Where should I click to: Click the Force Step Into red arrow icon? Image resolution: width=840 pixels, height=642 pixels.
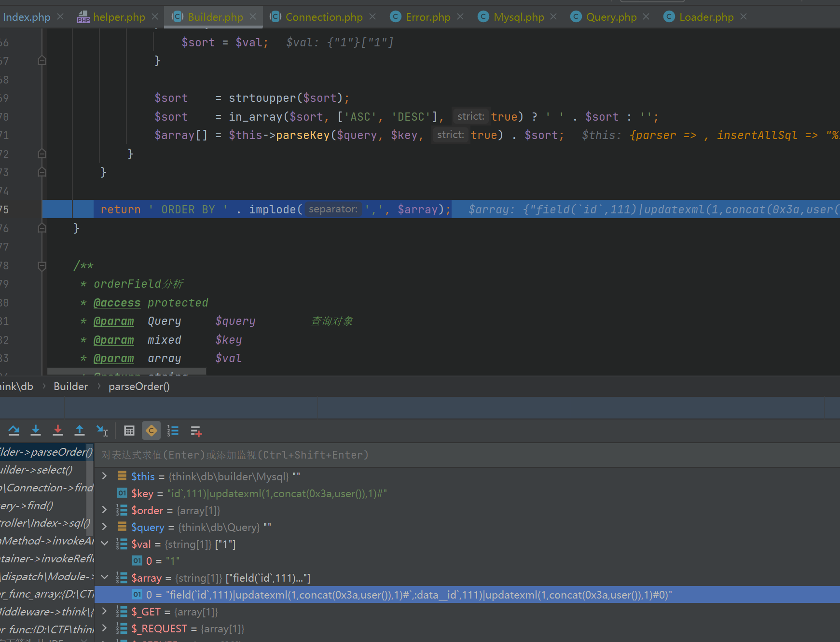point(58,431)
